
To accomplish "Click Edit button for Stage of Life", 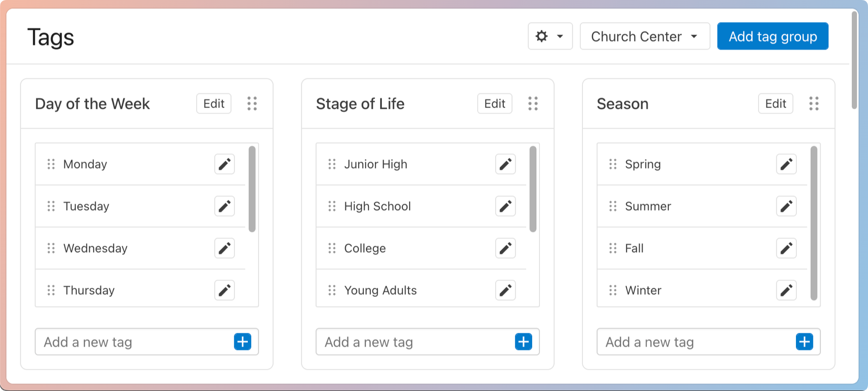I will 495,104.
